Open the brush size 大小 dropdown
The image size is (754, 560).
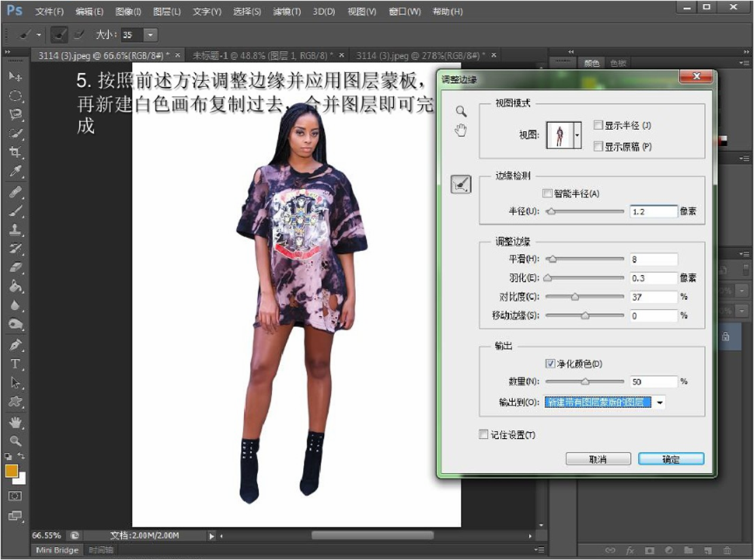coord(150,35)
